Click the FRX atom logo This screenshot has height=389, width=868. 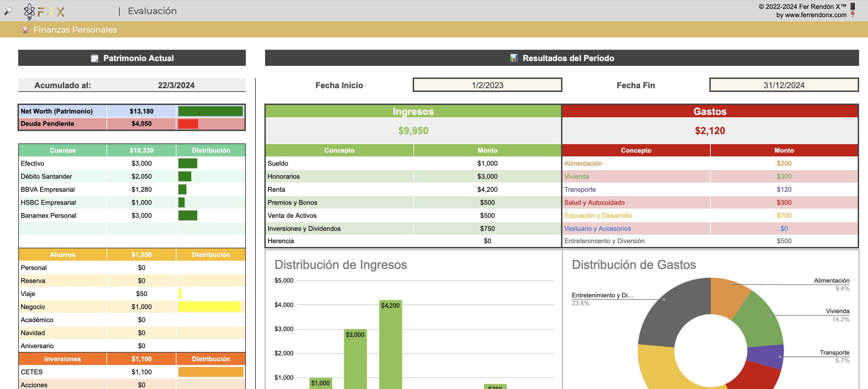point(30,12)
